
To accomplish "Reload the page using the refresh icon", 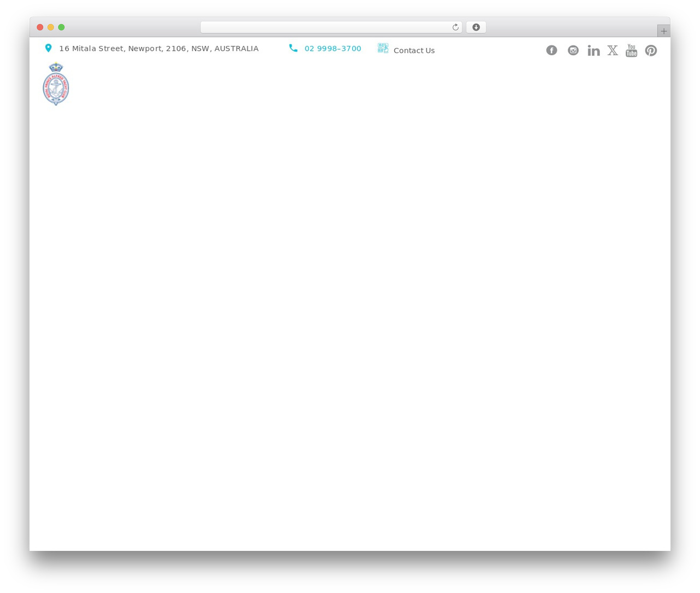I will pos(455,27).
